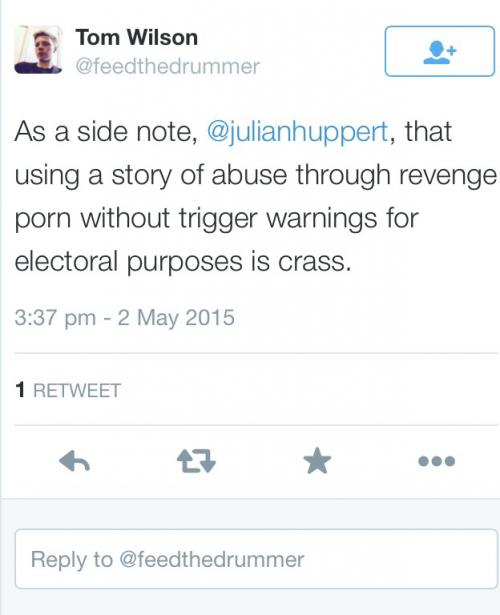Reply to the tweet using the arrow icon
Screen dimensions: 500x615
pos(75,460)
